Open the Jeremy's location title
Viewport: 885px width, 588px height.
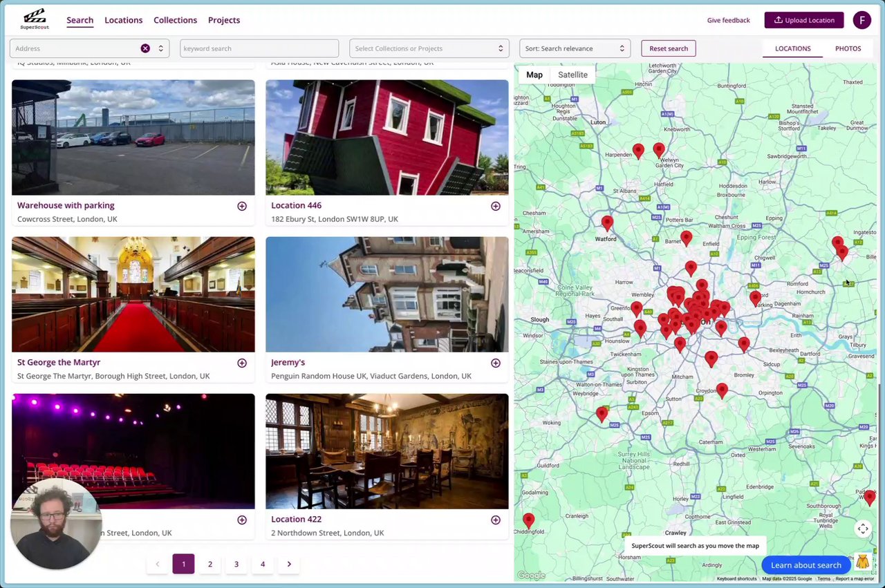click(x=288, y=362)
